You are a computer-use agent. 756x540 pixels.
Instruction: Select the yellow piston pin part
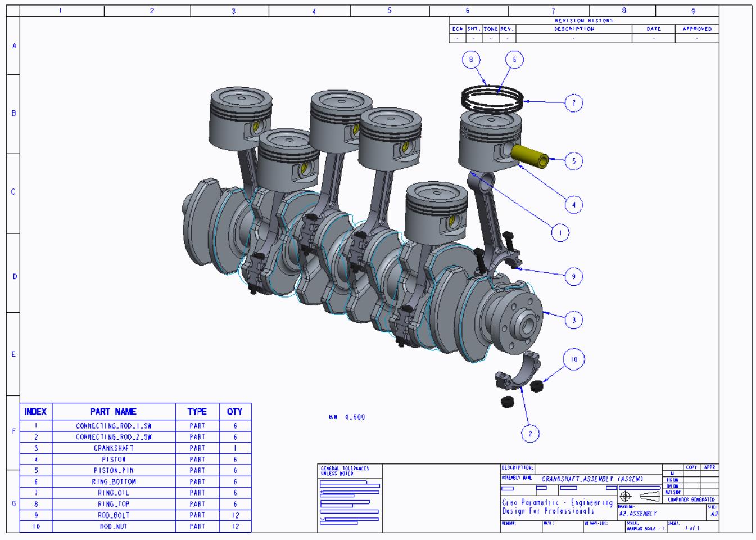click(x=531, y=156)
